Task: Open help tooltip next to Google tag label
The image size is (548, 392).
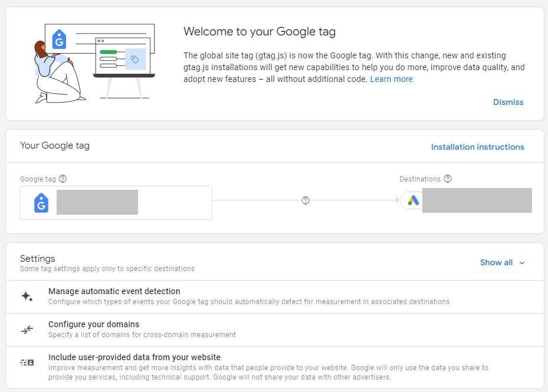Action: click(63, 179)
